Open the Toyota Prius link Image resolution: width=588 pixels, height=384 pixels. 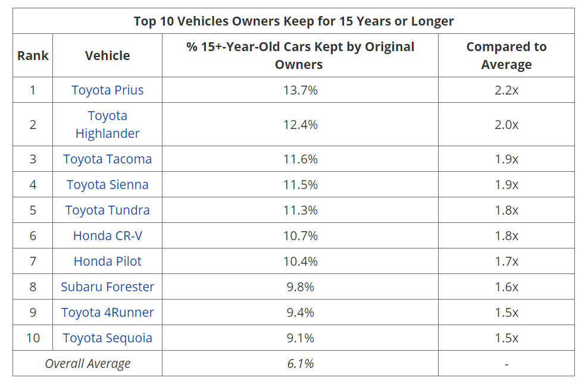[108, 90]
